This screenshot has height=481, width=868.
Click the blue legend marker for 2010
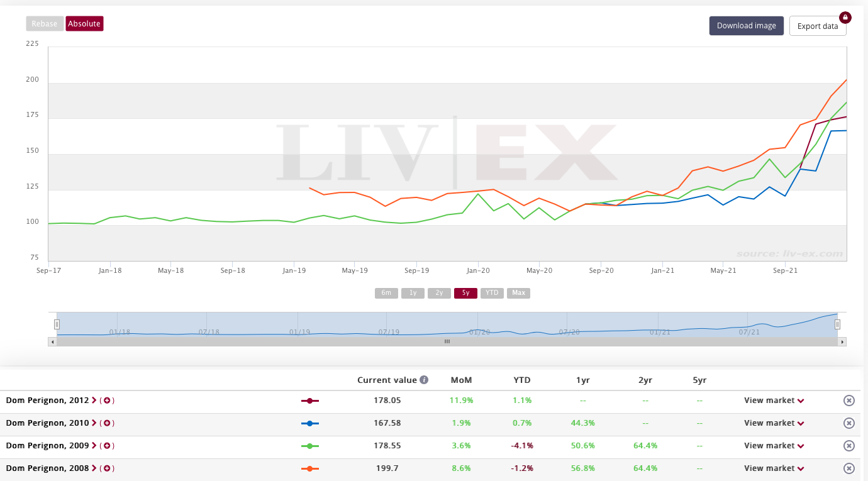(310, 423)
